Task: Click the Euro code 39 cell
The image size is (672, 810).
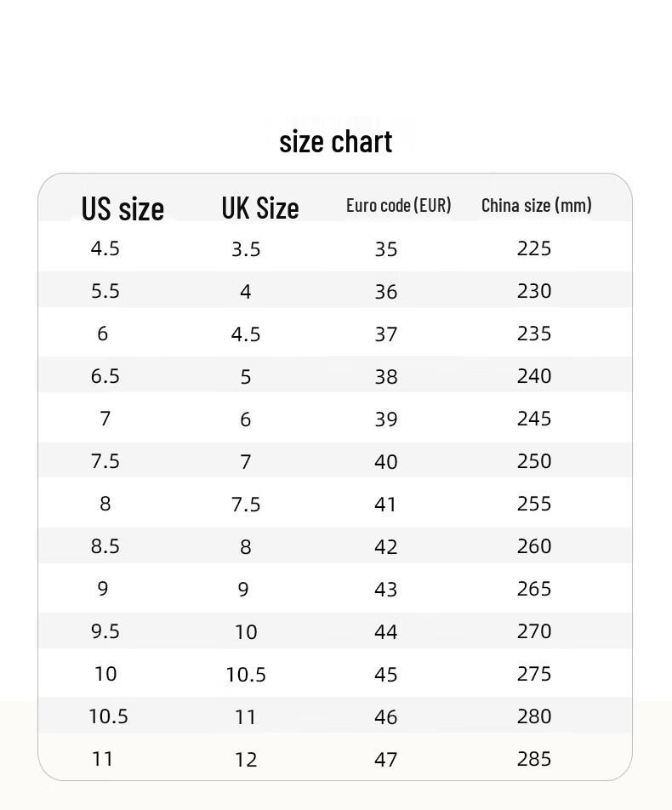Action: pos(386,419)
